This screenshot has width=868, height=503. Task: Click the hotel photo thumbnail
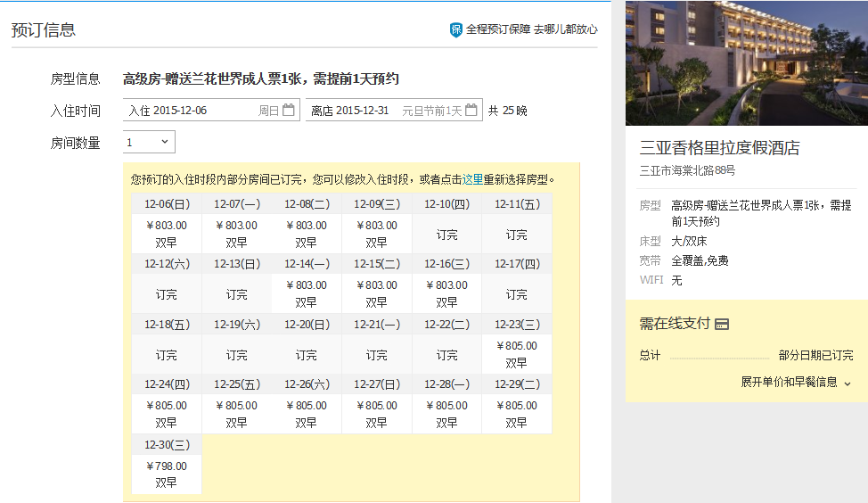(746, 62)
